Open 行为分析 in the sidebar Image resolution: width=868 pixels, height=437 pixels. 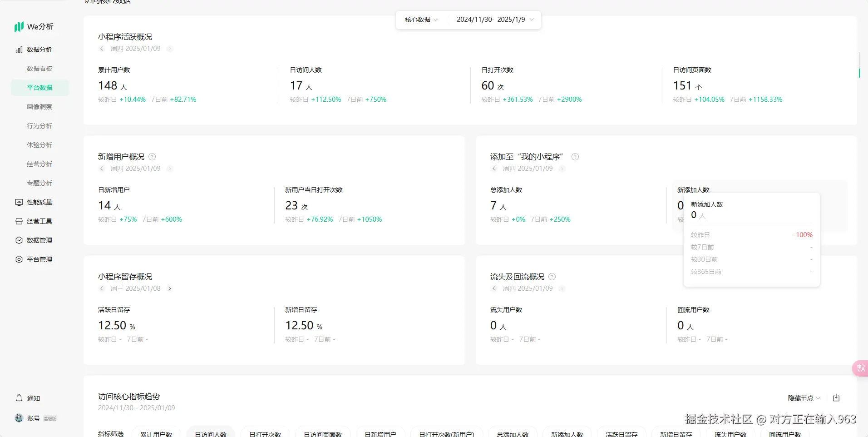(x=39, y=126)
